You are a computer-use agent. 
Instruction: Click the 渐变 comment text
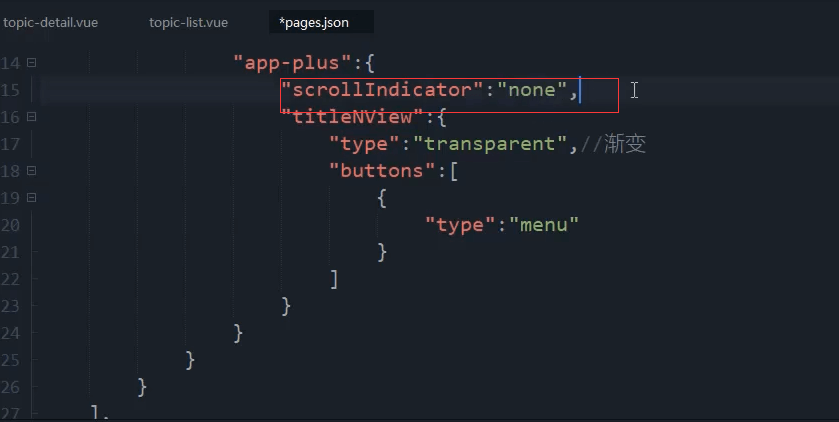(626, 144)
